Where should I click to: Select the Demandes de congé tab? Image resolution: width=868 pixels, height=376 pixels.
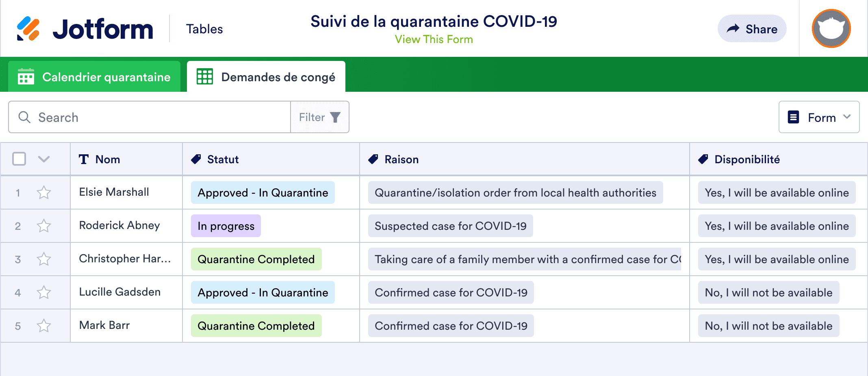pos(266,77)
